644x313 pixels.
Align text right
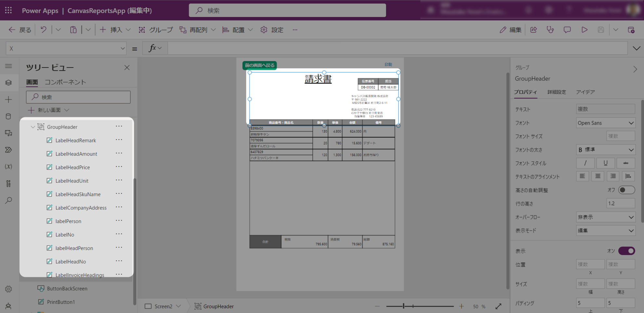click(613, 176)
